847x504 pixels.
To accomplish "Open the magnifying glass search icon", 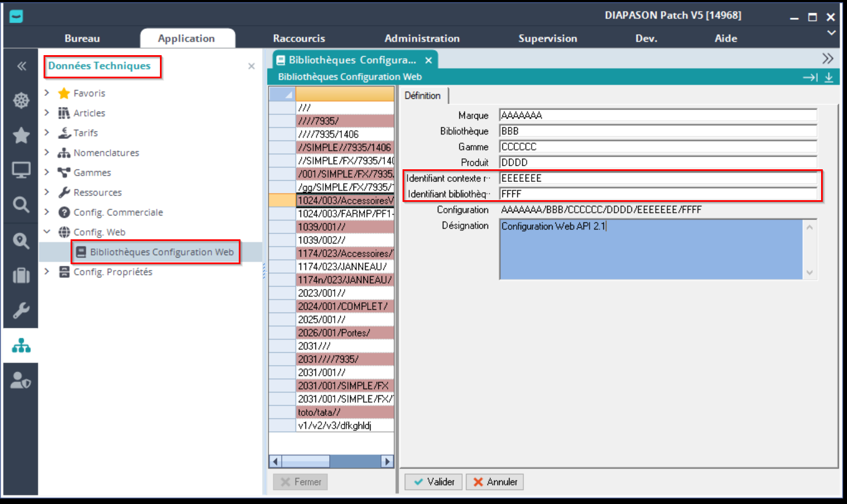I will (21, 205).
